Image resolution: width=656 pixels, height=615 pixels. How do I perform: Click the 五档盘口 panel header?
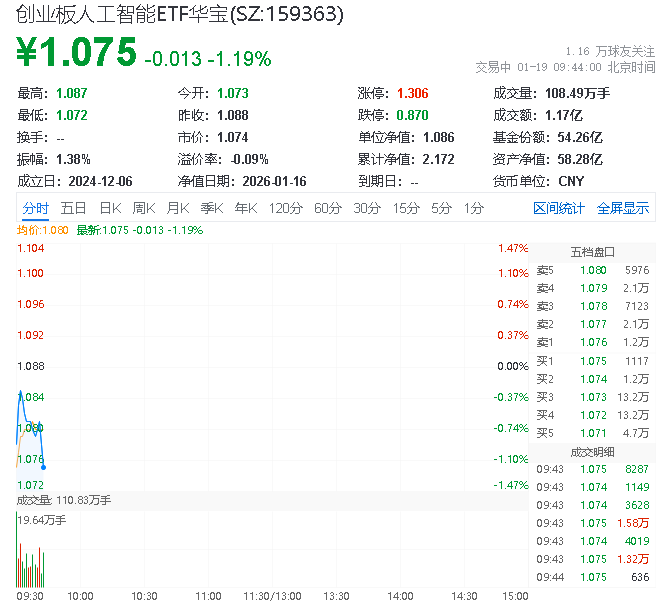(592, 252)
